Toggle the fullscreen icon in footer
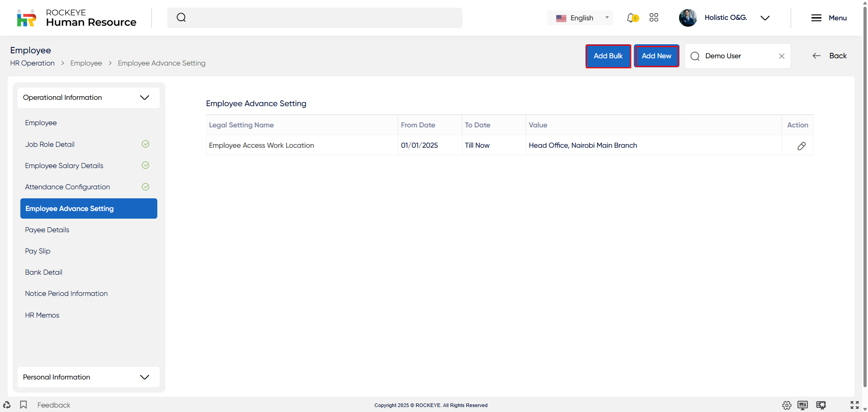The width and height of the screenshot is (868, 412). (854, 405)
